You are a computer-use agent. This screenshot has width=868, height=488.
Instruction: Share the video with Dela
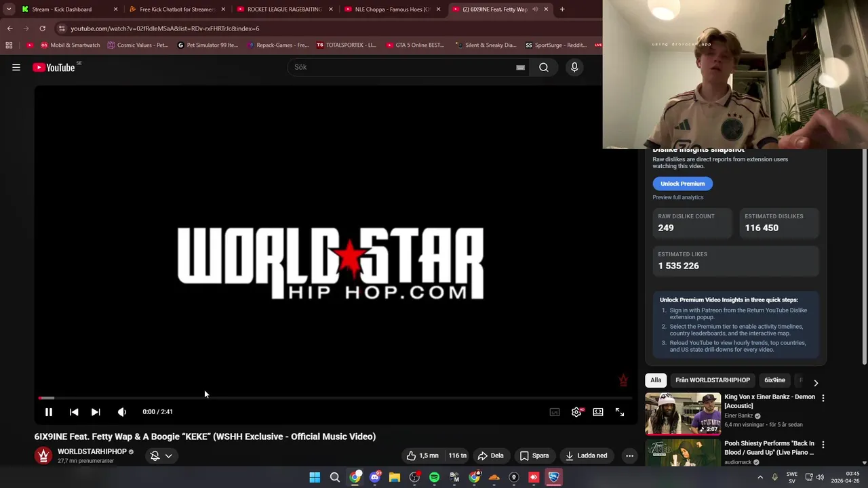click(x=490, y=455)
